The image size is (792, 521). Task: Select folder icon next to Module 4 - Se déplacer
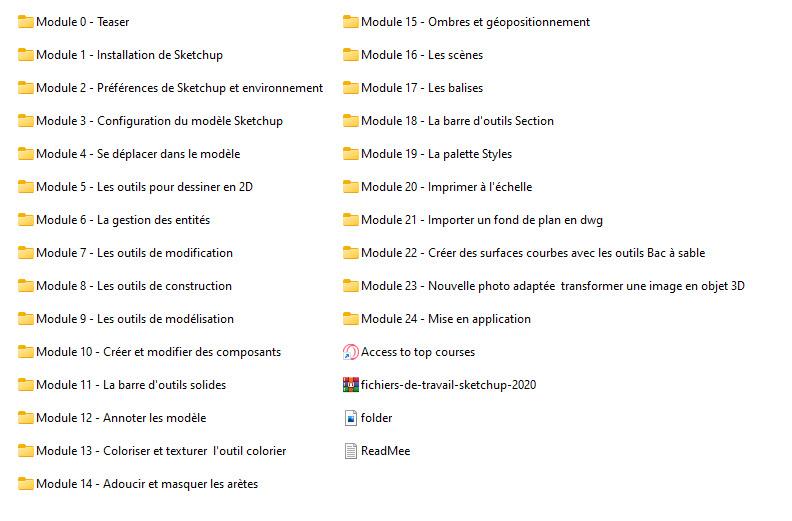[25, 154]
